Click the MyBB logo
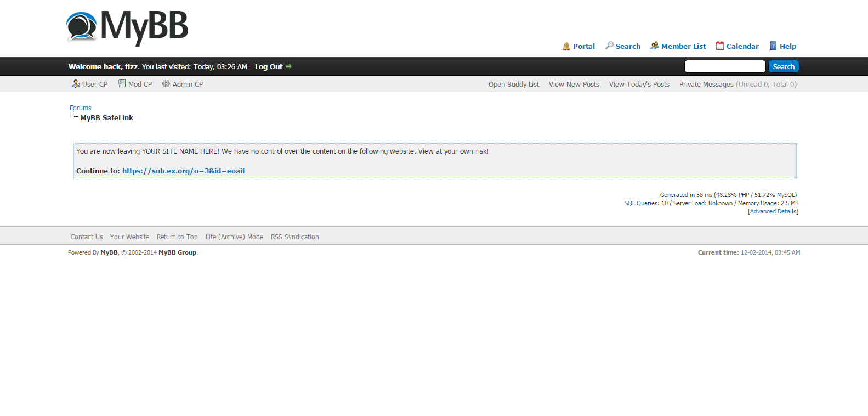The width and height of the screenshot is (868, 416). (x=127, y=27)
